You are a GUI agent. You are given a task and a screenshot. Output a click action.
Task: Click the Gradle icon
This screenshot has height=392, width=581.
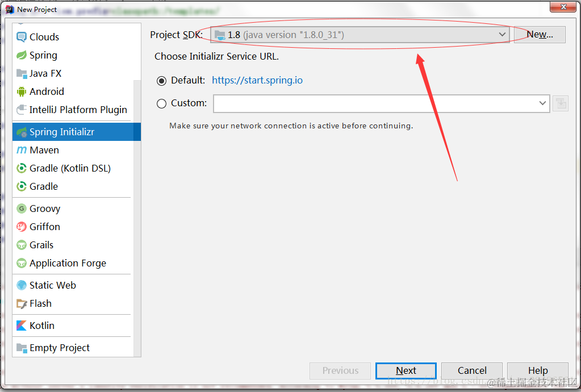coord(22,186)
